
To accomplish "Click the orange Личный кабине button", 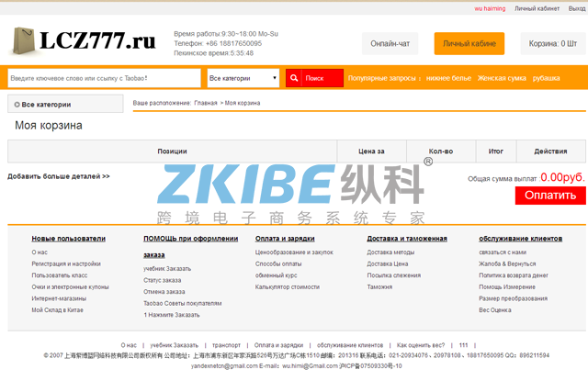I will (469, 43).
